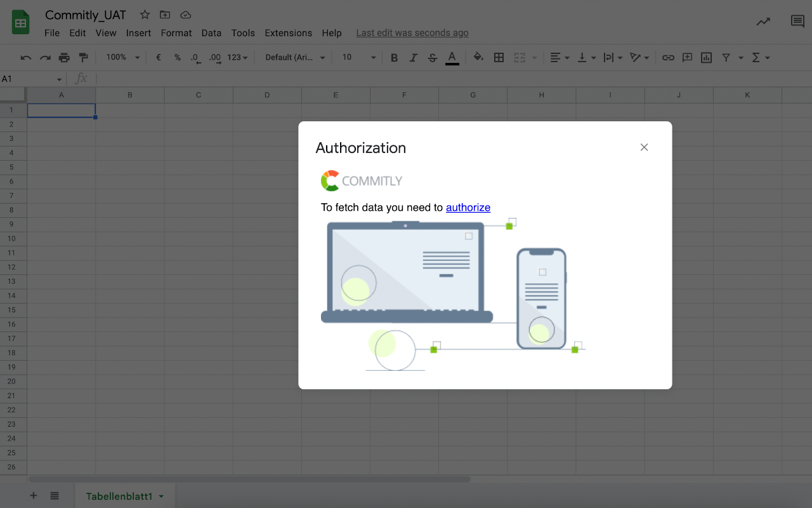Image resolution: width=812 pixels, height=508 pixels.
Task: Click the Redo arrow in toolbar
Action: point(45,58)
